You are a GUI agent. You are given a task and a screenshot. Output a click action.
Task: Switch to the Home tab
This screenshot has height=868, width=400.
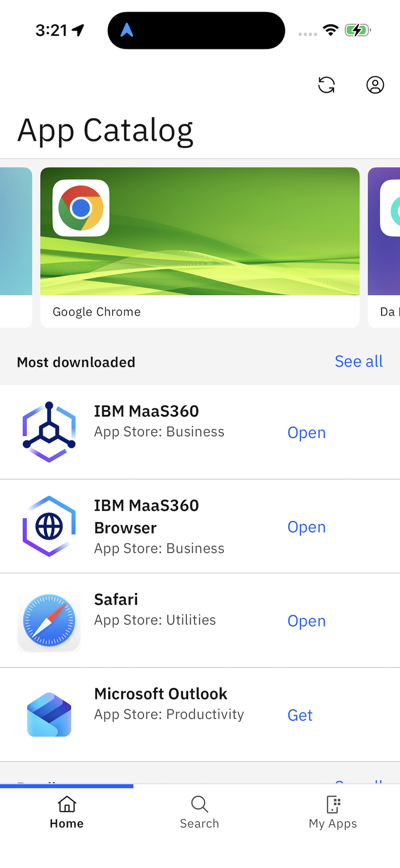tap(66, 813)
